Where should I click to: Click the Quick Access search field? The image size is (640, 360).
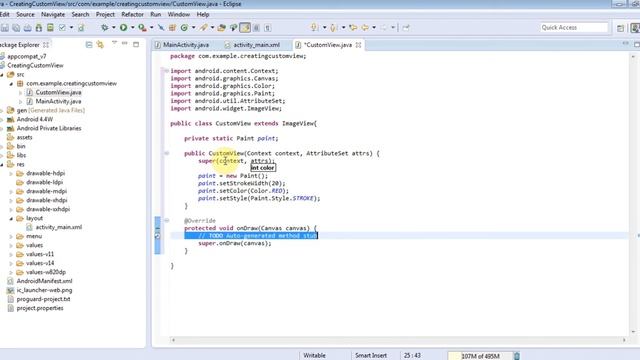pyautogui.click(x=574, y=27)
